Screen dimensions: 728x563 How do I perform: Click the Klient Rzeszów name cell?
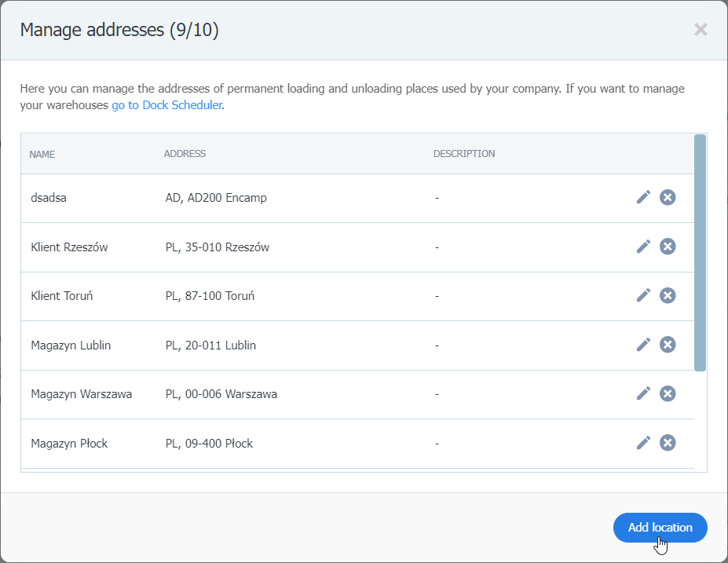click(x=69, y=247)
